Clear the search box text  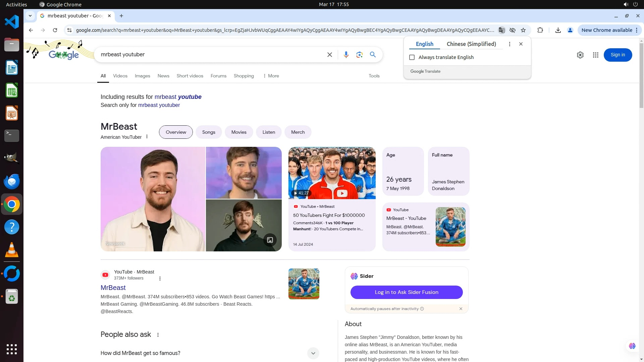(x=329, y=55)
